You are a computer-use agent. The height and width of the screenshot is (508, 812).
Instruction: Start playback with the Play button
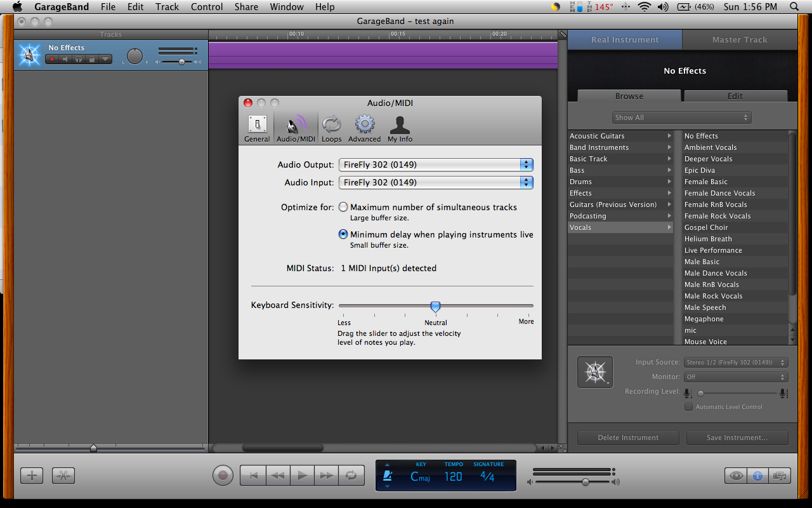pos(302,475)
